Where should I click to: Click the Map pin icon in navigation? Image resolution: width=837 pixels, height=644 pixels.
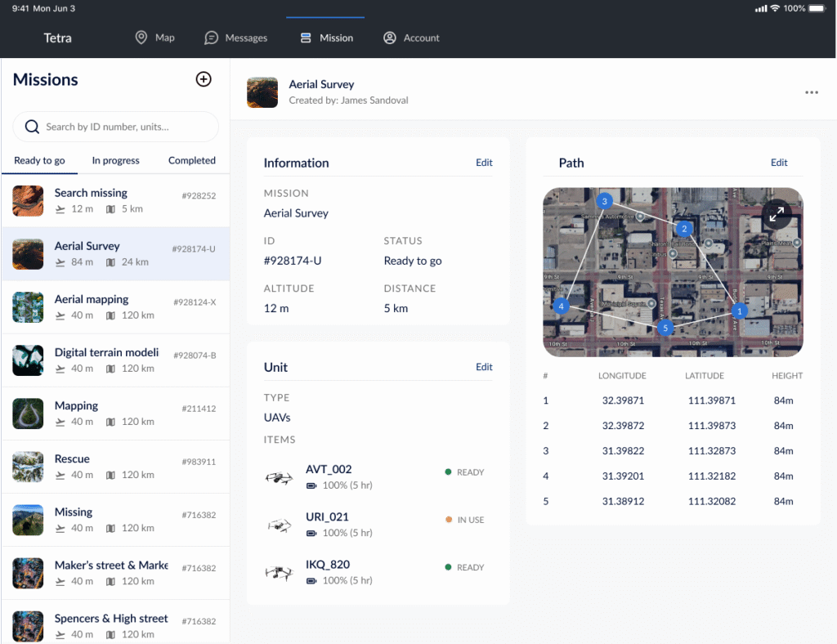[141, 38]
